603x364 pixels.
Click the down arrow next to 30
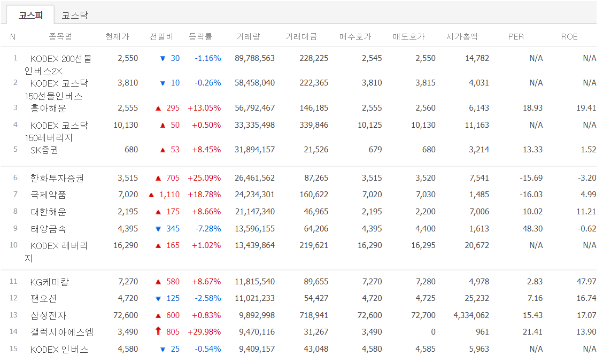[x=163, y=58]
